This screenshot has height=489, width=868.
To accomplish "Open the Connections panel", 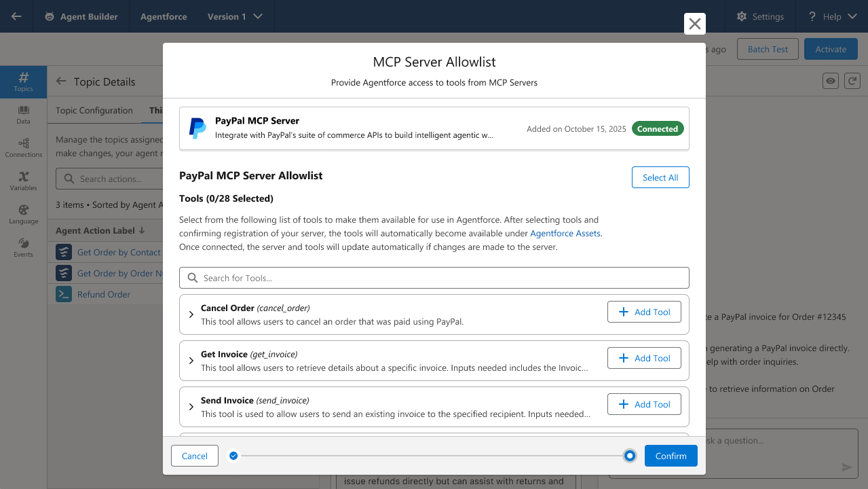I will click(23, 147).
